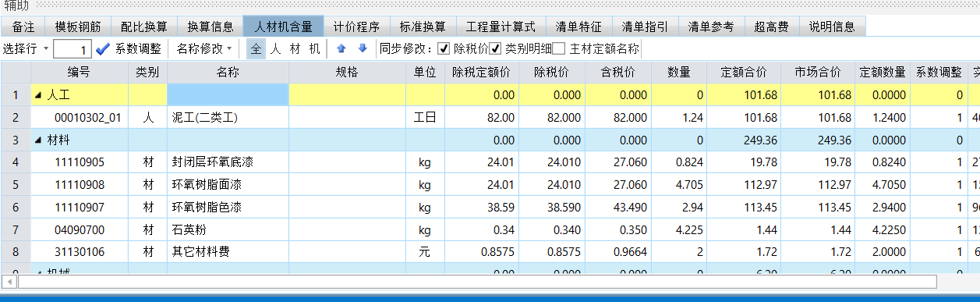This screenshot has width=980, height=302.
Task: Click the row number input field
Action: coord(73,49)
